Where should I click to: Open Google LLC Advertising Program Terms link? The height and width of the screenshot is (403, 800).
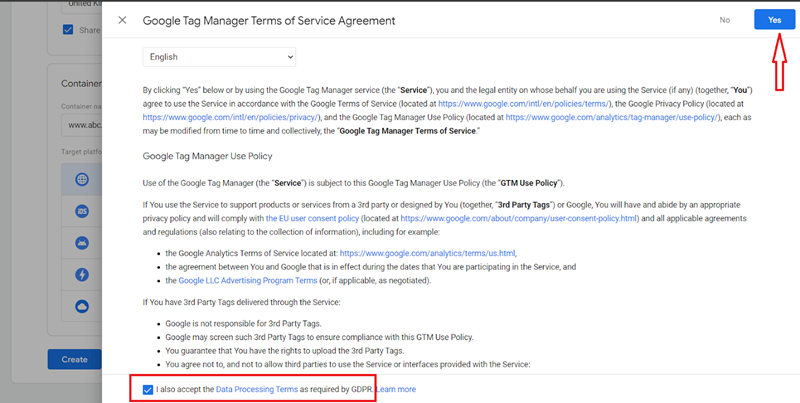click(247, 281)
